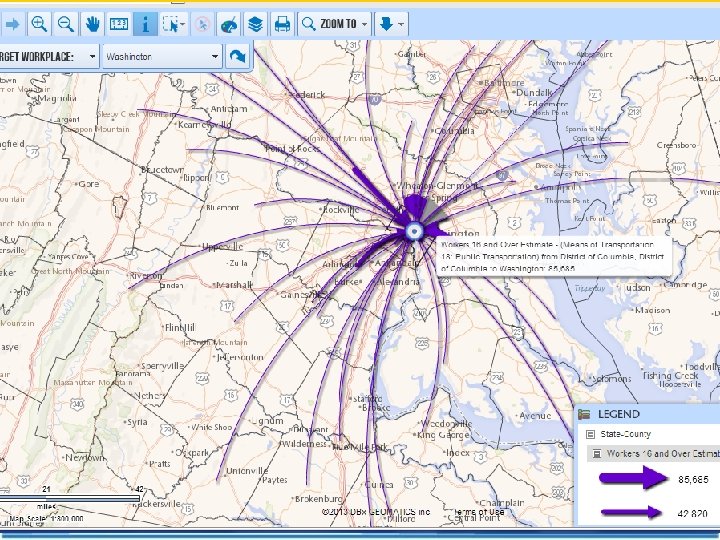Screen dimensions: 720x540
Task: Select the Zoom Out magnifier tool
Action: click(x=66, y=24)
